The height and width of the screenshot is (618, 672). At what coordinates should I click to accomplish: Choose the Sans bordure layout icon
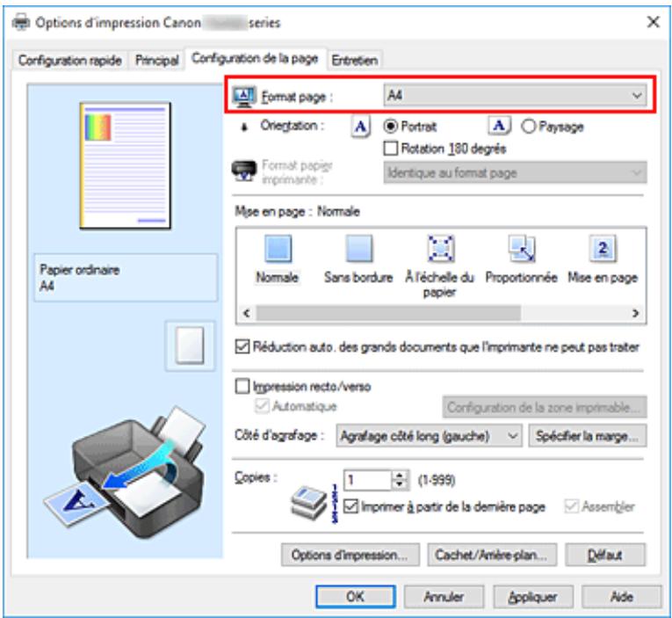[x=358, y=248]
